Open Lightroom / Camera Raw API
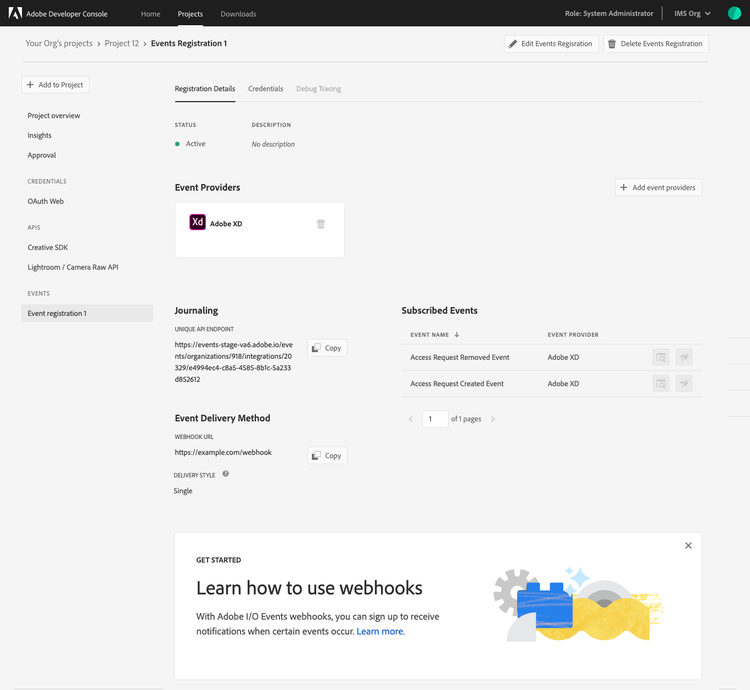 point(73,267)
